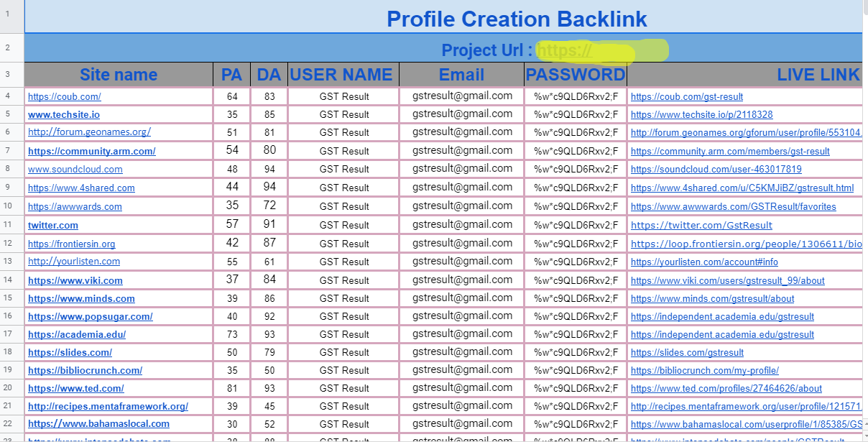This screenshot has width=868, height=442.
Task: Click the highlighted Project Url cell
Action: [602, 50]
